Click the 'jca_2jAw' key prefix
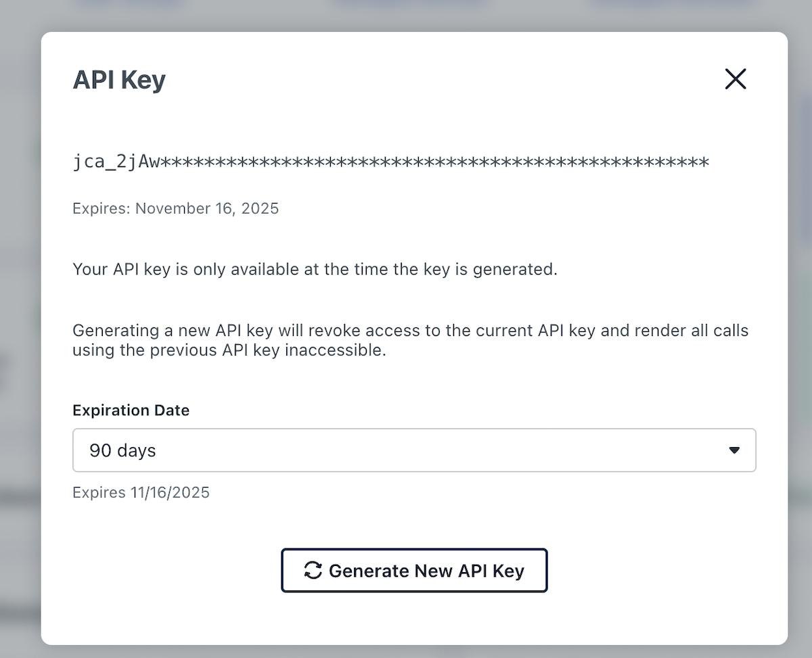This screenshot has width=812, height=658. click(x=116, y=162)
